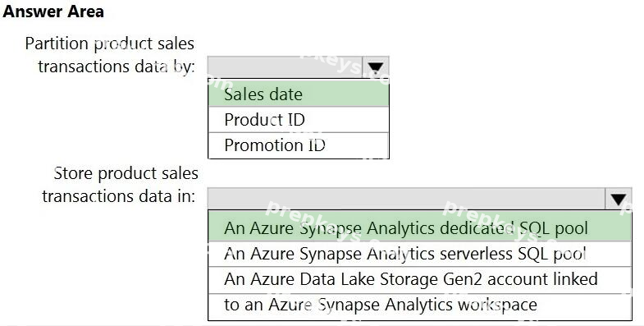Click the "Answer Area" heading

(x=53, y=11)
